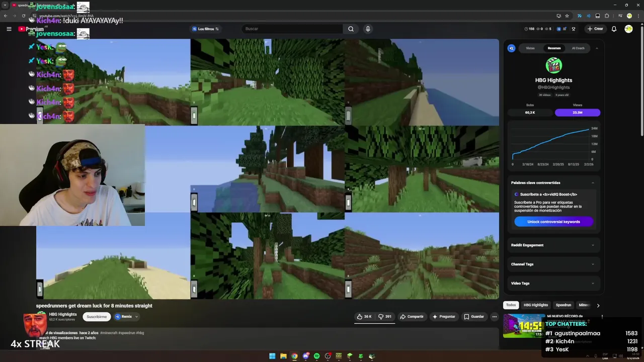Image resolution: width=644 pixels, height=362 pixels.
Task: Open MI NUEVO RÉCORD video thumbnail
Action: point(523,326)
